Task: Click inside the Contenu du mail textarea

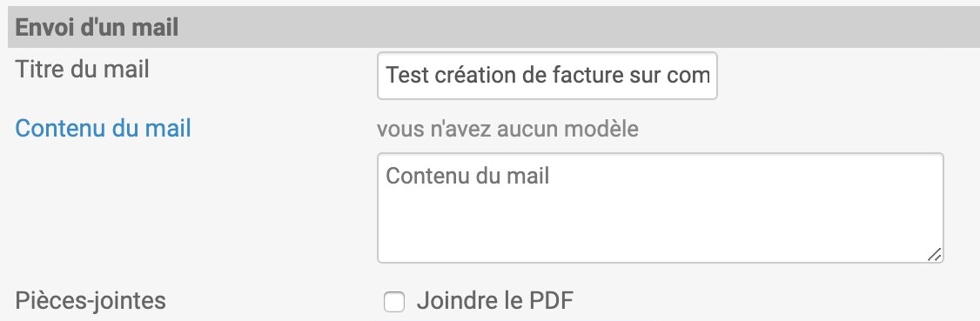Action: 661,208
